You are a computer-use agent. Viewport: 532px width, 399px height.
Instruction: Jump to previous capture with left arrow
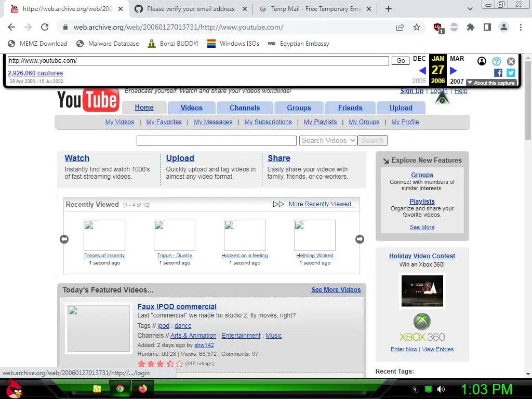coord(422,71)
